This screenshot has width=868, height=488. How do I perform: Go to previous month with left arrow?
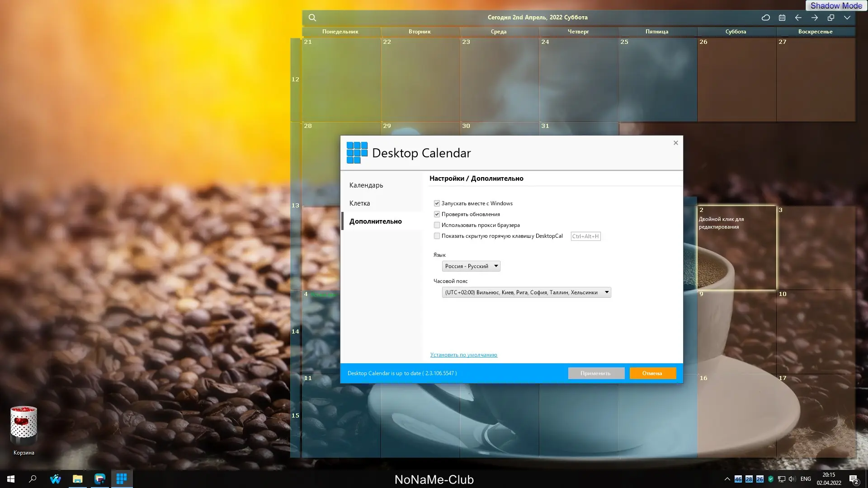798,18
